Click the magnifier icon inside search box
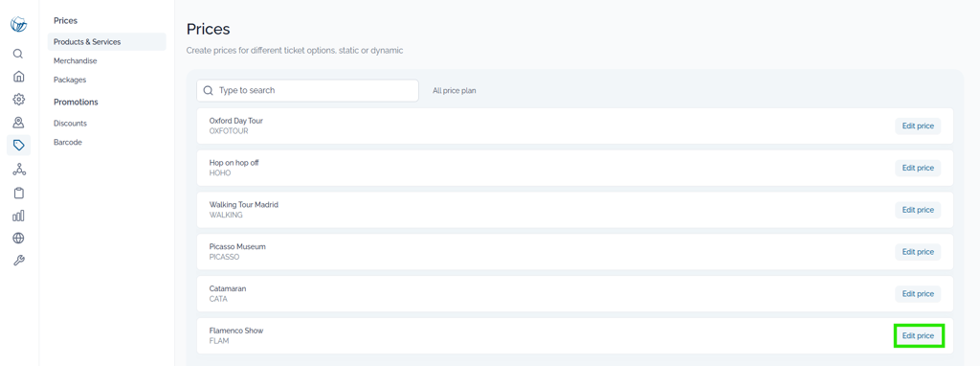 click(208, 91)
